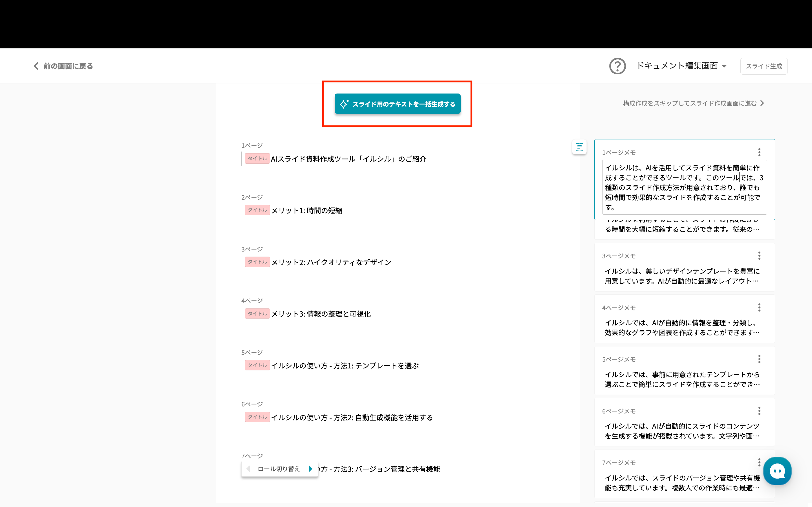Open the chat support bubble icon
The width and height of the screenshot is (812, 507).
pos(777,471)
